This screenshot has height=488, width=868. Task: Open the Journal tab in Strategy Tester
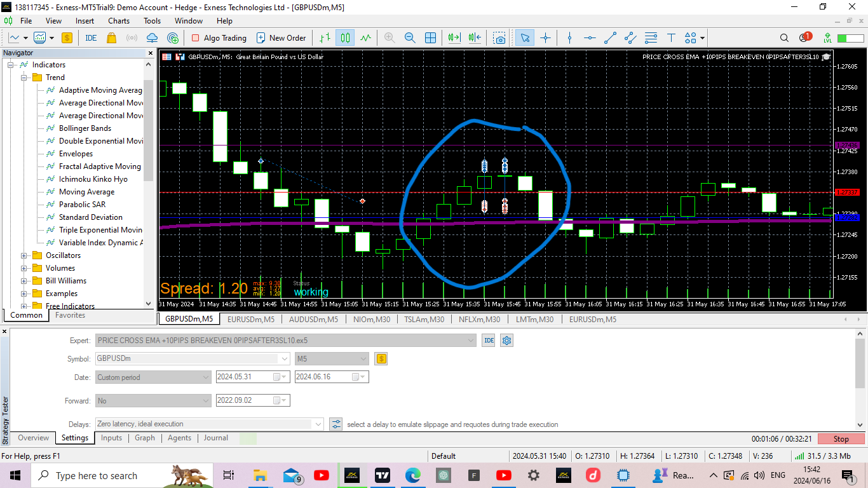point(215,438)
